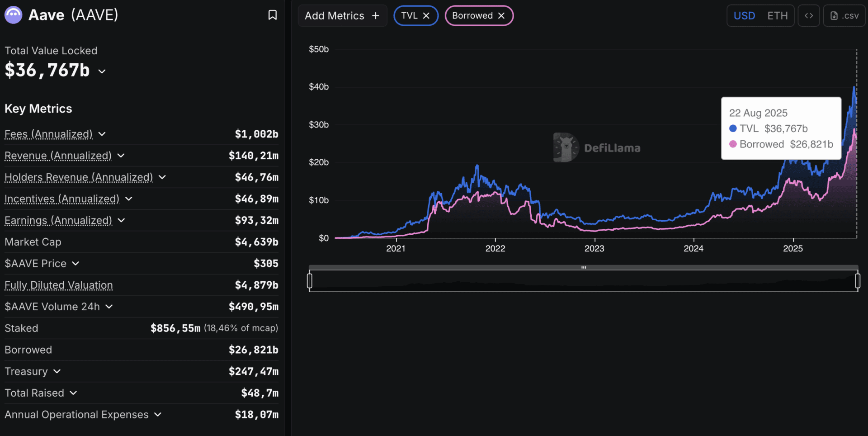Expand the $AAVE Volume 24h row
868x436 pixels.
(109, 307)
